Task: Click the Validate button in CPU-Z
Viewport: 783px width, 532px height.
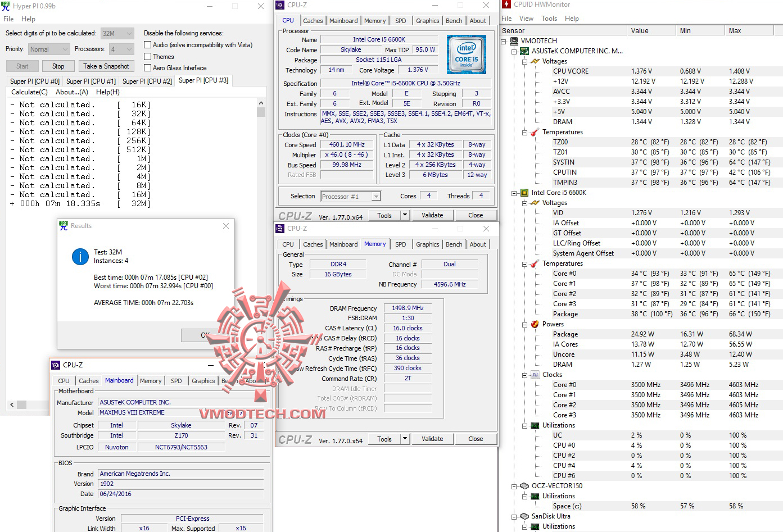Action: tap(432, 215)
